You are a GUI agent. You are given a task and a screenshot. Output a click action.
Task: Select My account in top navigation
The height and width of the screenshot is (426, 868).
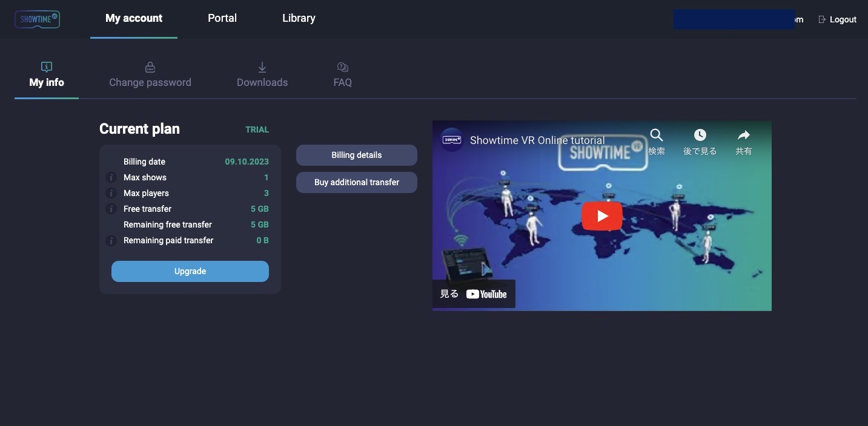[134, 18]
